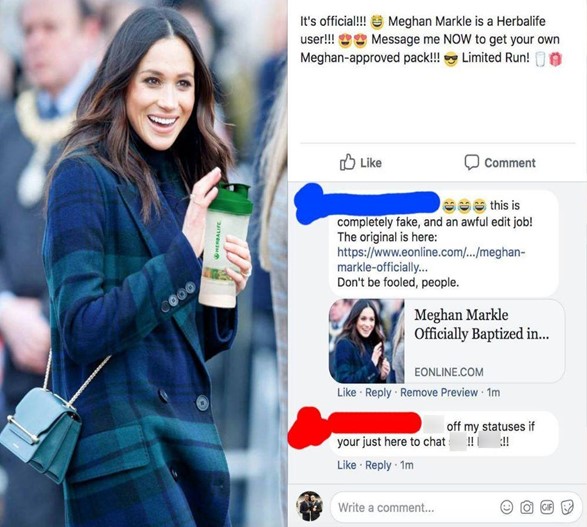Click the red-redacted commenter name
Viewport: 587px width, 527px height.
point(355,425)
